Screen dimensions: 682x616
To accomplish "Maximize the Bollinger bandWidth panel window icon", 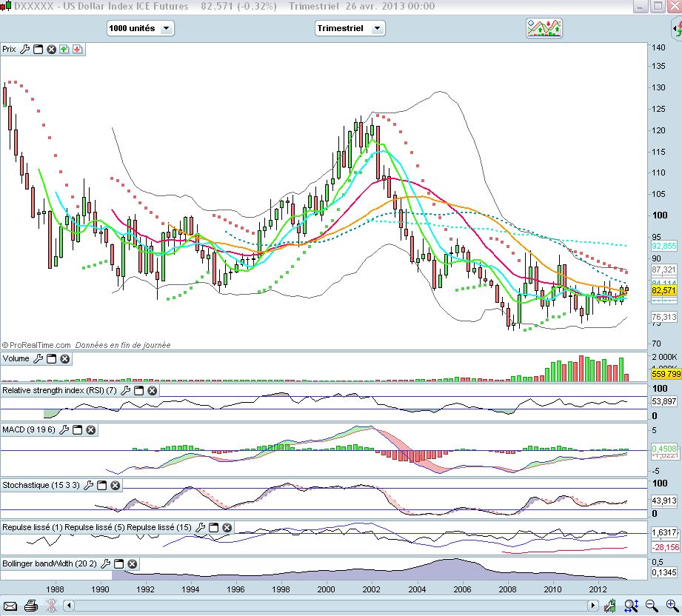I will tap(118, 563).
